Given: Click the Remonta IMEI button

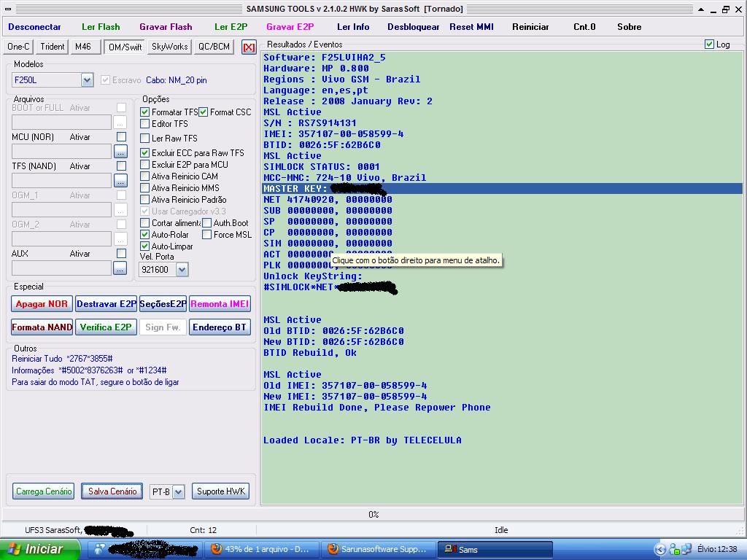Looking at the screenshot, I should point(220,304).
